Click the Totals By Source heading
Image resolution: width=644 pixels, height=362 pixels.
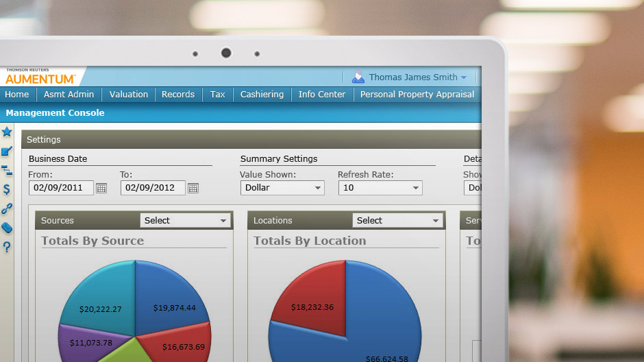tap(92, 241)
